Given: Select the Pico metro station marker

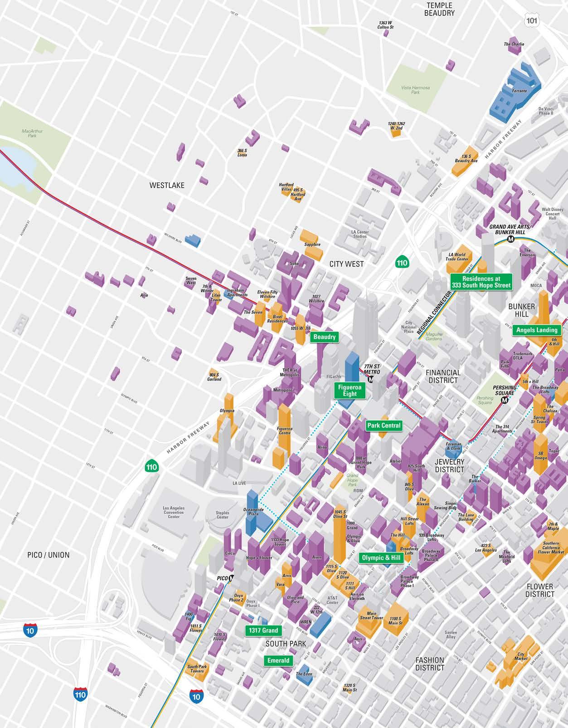Looking at the screenshot, I should coord(232,578).
